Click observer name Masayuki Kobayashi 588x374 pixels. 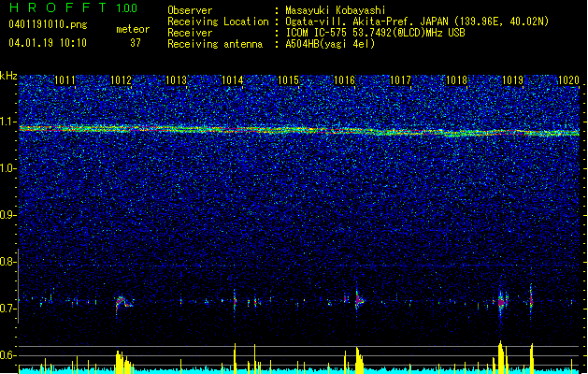[x=336, y=10]
